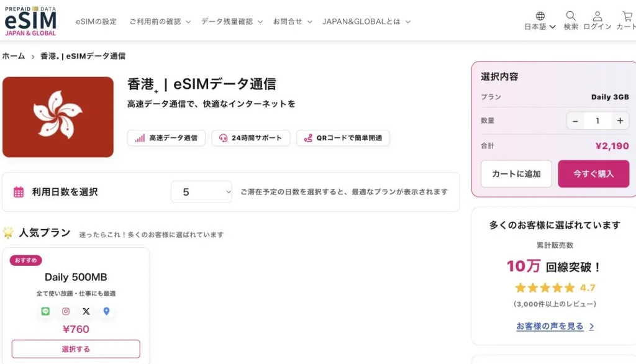Go to ホーム breadcrumb link

pyautogui.click(x=14, y=56)
